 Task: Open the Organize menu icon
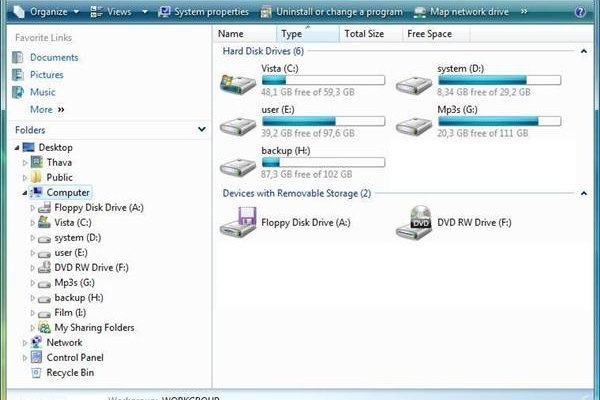(18, 12)
